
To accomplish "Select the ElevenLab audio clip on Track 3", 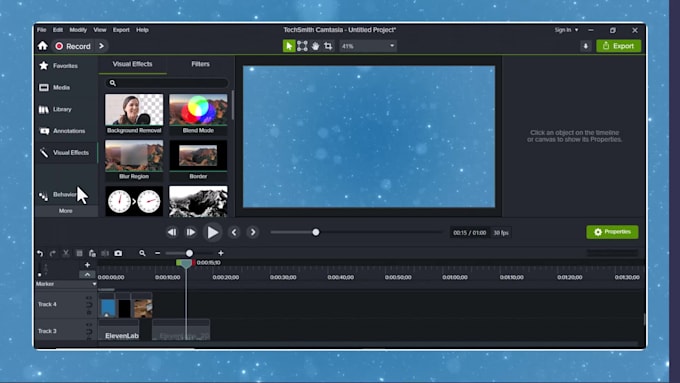I will coord(119,331).
